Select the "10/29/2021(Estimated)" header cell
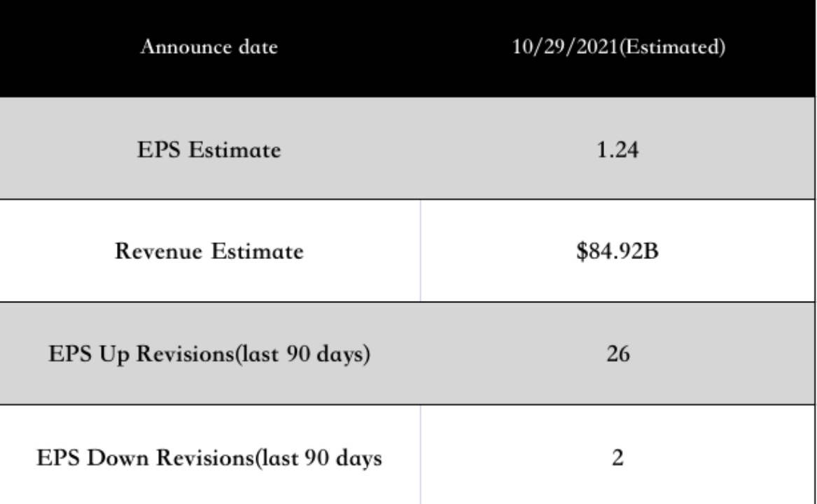Viewport: 817px width, 504px height. pyautogui.click(x=617, y=48)
